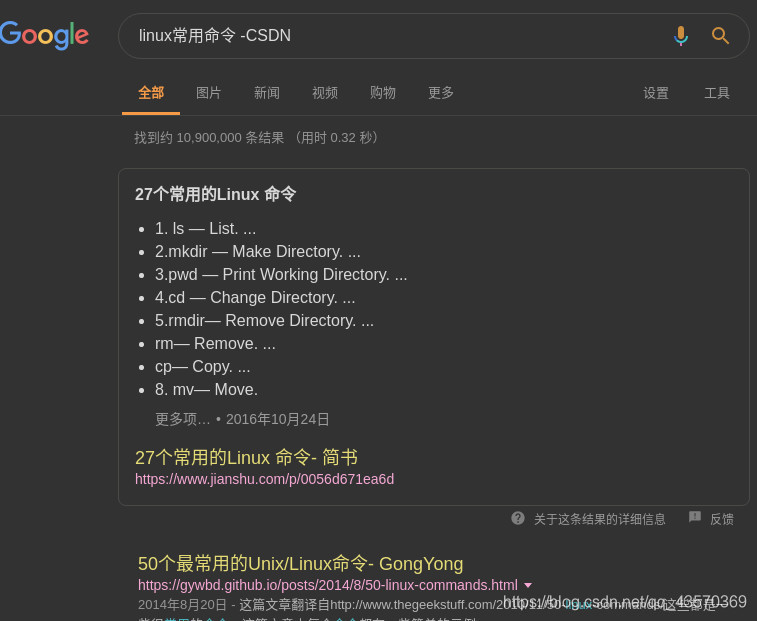Open the 视频 tab
The height and width of the screenshot is (621, 757).
click(x=324, y=93)
